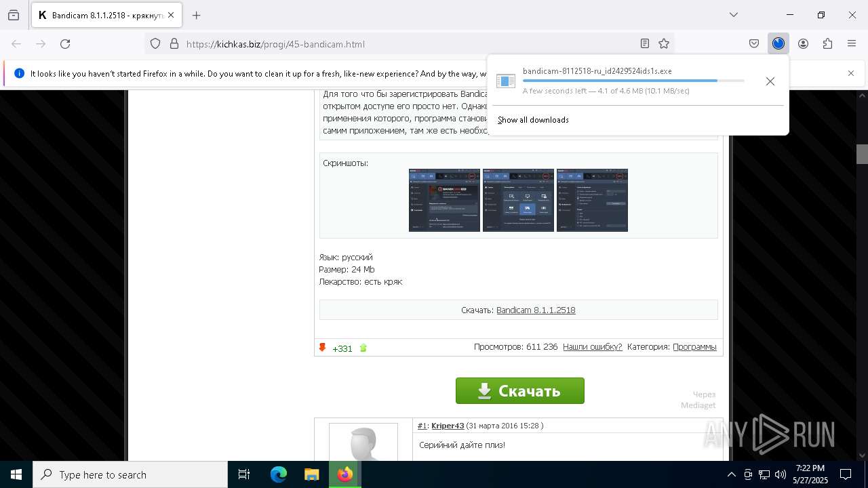
Task: Open a new tab with plus button
Action: pyautogui.click(x=196, y=15)
